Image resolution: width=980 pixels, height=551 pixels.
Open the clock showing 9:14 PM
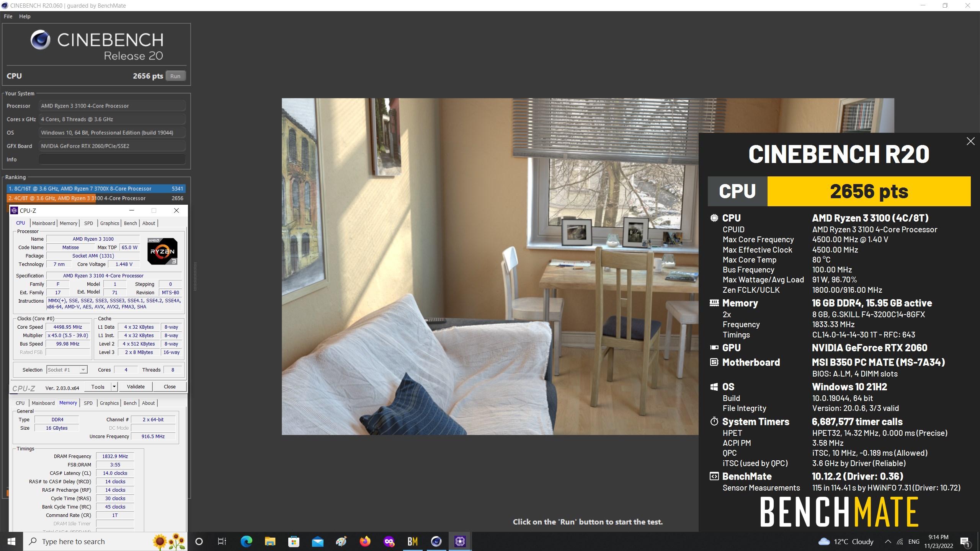pos(938,541)
